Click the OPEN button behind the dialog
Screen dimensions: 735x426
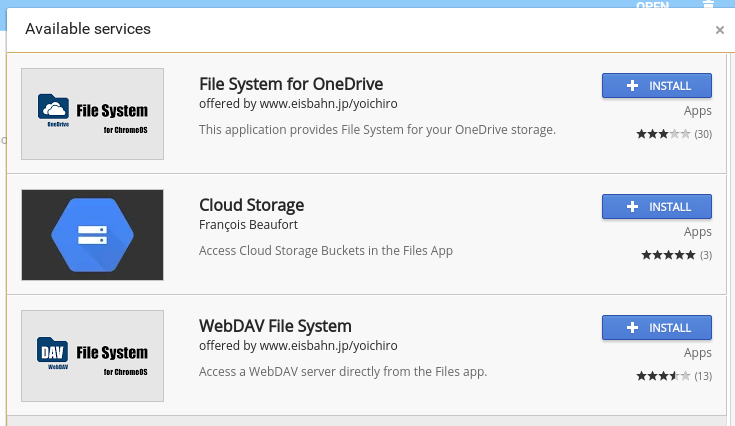(x=652, y=5)
